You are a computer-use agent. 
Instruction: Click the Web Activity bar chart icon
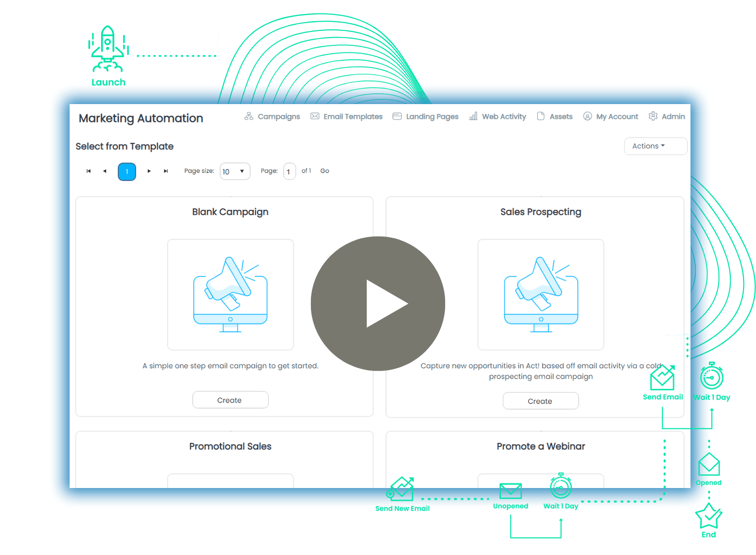tap(473, 116)
